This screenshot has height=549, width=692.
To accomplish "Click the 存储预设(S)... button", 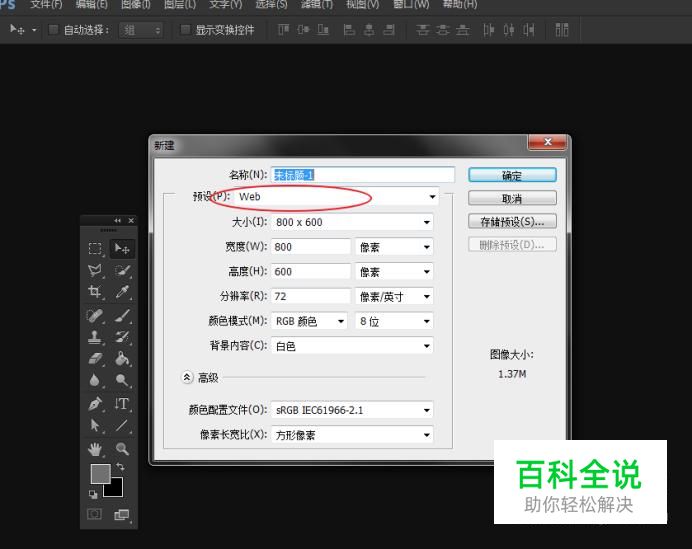I will (x=512, y=221).
